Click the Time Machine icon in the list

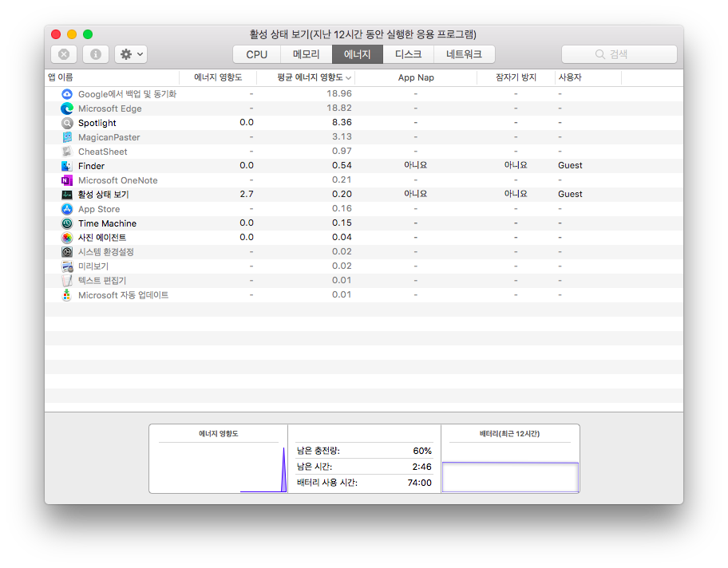coord(67,223)
